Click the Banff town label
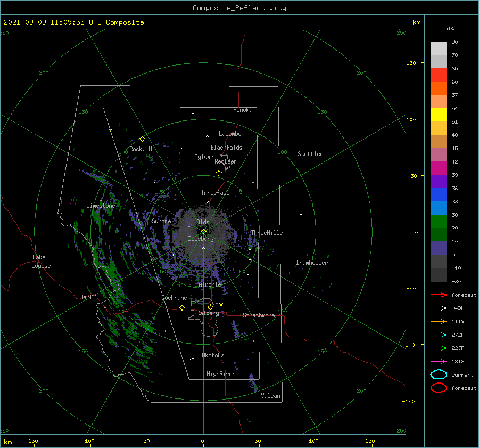This screenshot has height=448, width=479. click(88, 297)
